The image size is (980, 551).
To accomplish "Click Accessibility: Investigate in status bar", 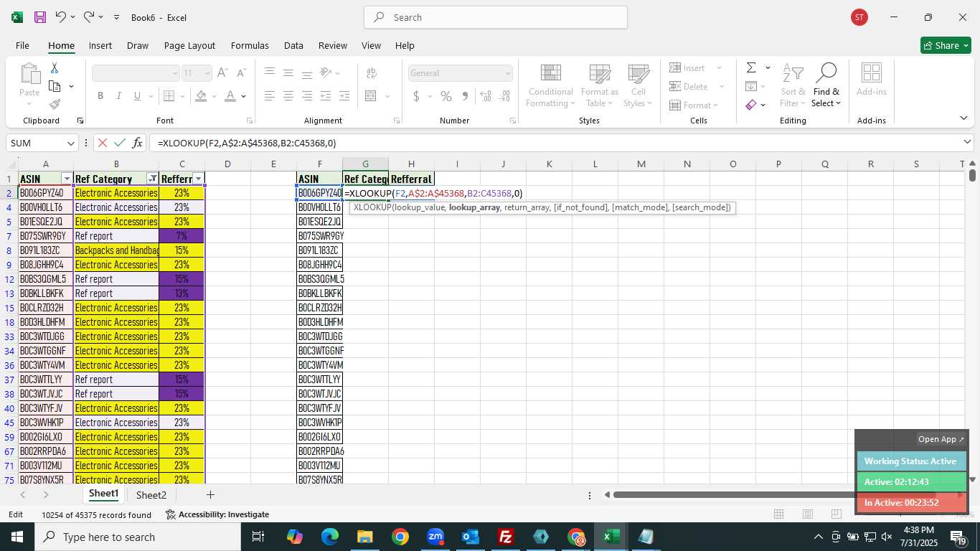I will pyautogui.click(x=217, y=514).
